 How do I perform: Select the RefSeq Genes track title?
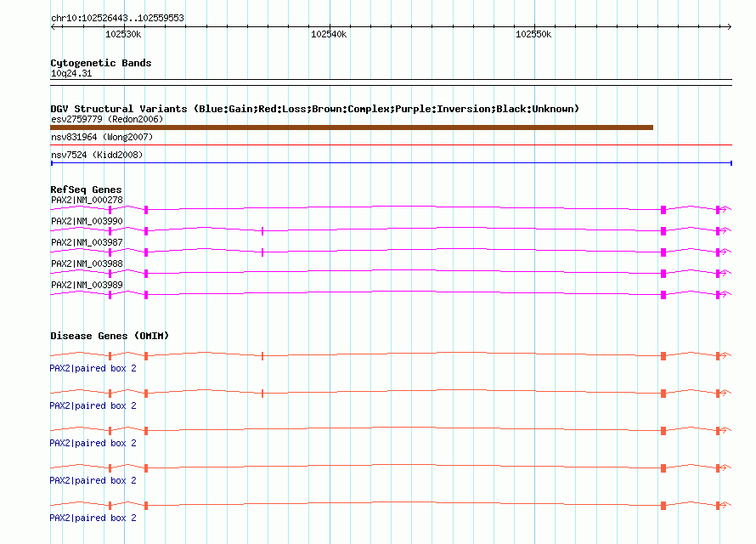(87, 190)
